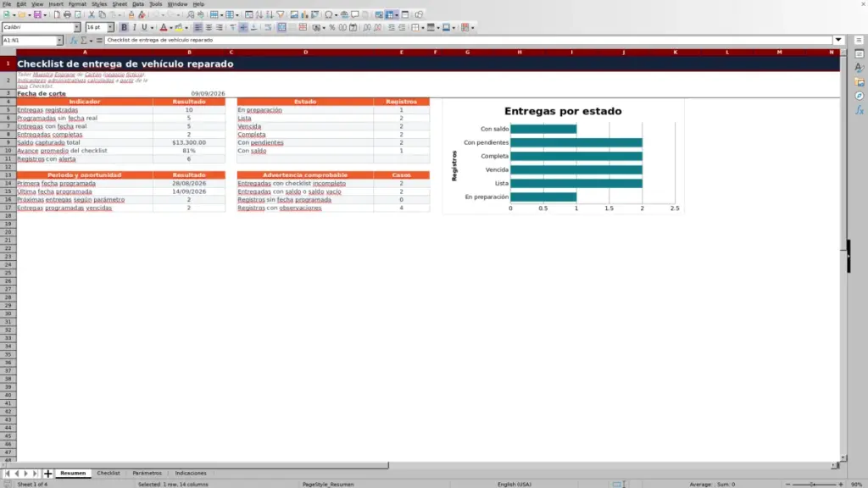
Task: Open the AutoFilter funnel icon
Action: [280, 15]
